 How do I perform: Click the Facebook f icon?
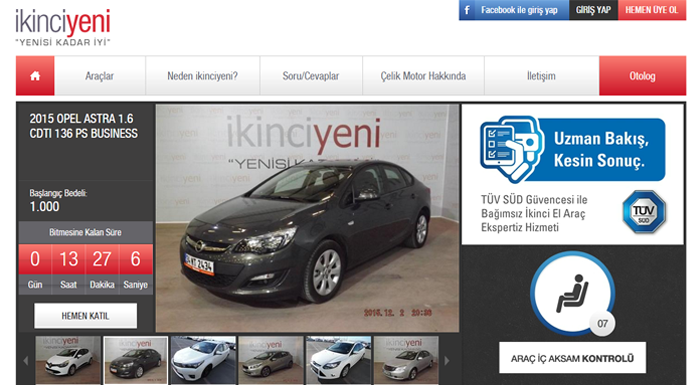pos(467,10)
